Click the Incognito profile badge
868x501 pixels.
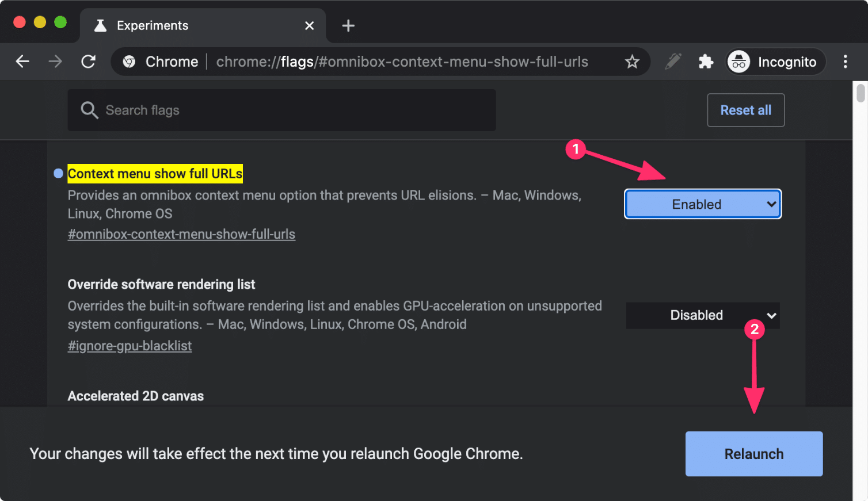pos(775,62)
